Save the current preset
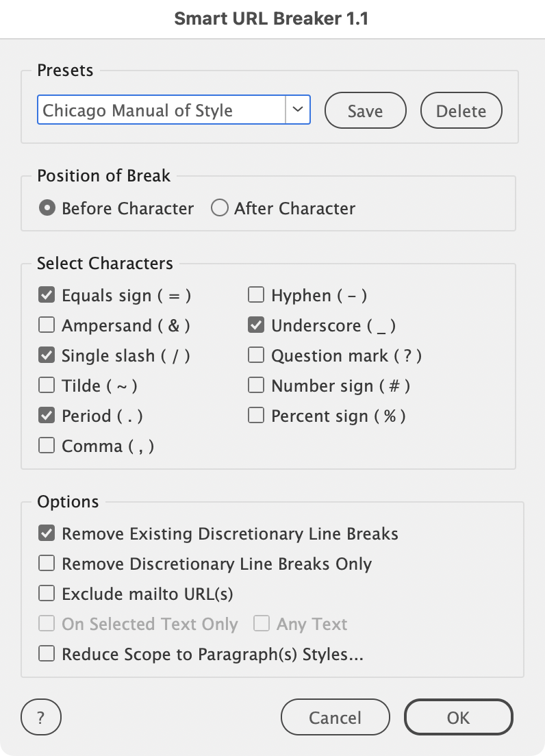This screenshot has width=545, height=756. [x=365, y=111]
